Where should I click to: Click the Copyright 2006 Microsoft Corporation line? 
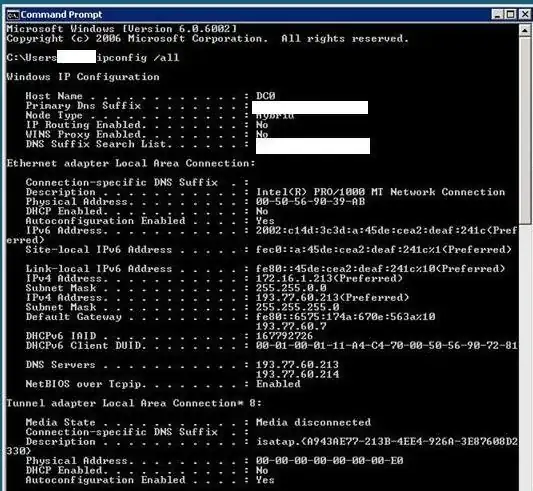(x=207, y=38)
